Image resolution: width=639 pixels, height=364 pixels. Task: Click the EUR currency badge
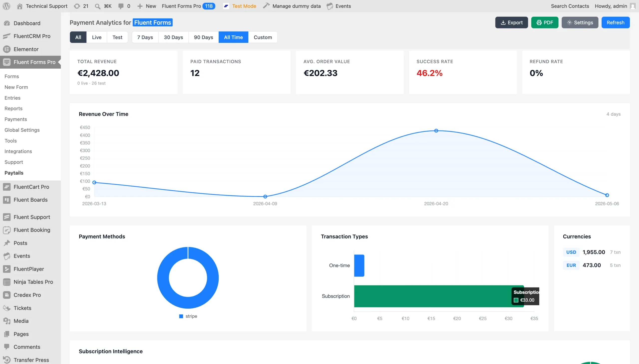[571, 265]
